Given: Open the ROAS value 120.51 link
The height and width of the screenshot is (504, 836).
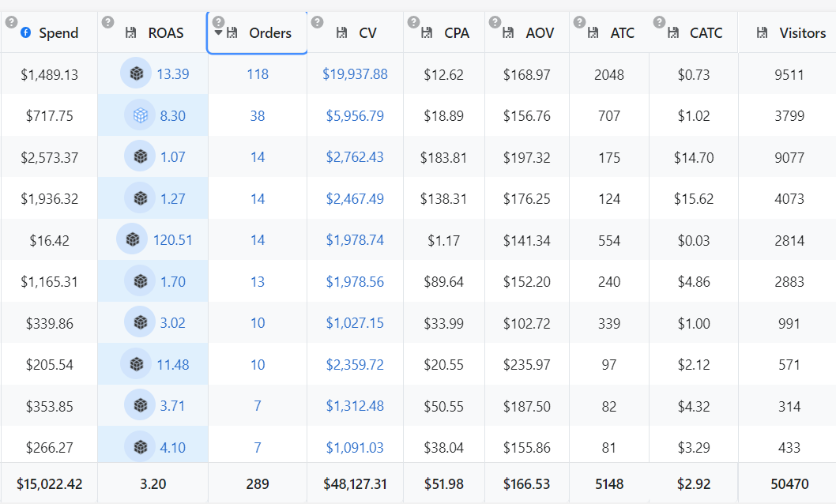Looking at the screenshot, I should click(173, 240).
